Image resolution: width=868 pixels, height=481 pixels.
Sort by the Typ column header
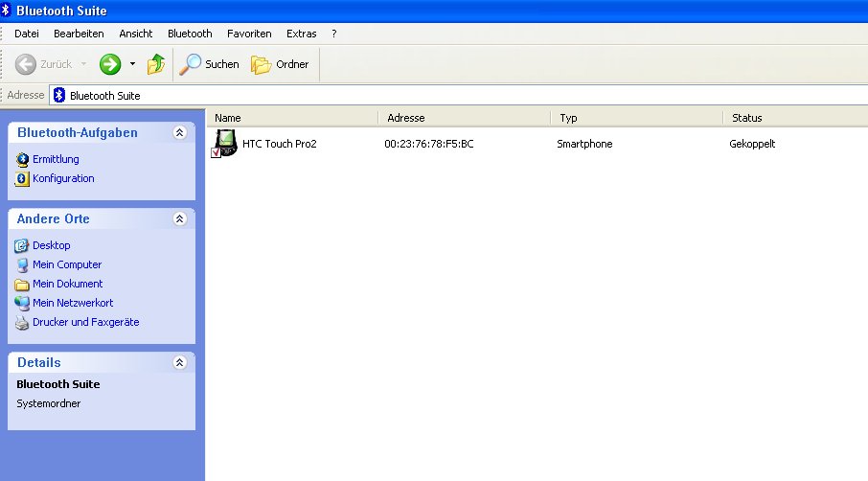click(x=636, y=118)
